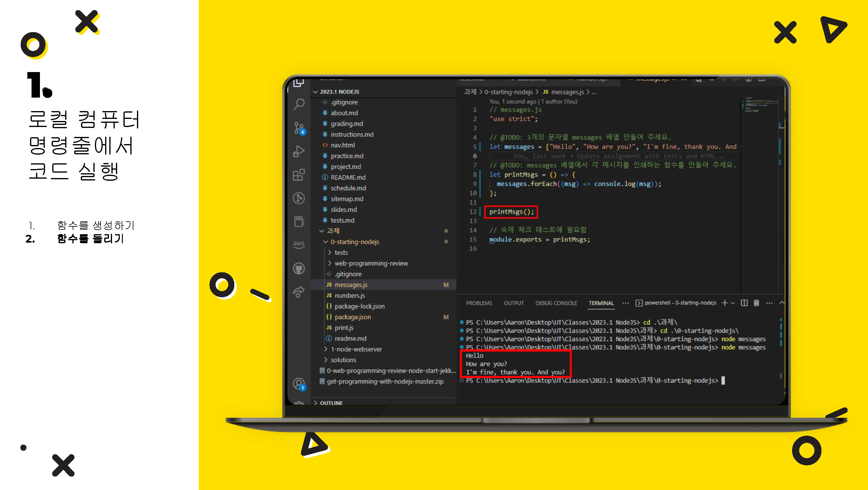Open the Live Share view

pyautogui.click(x=299, y=292)
